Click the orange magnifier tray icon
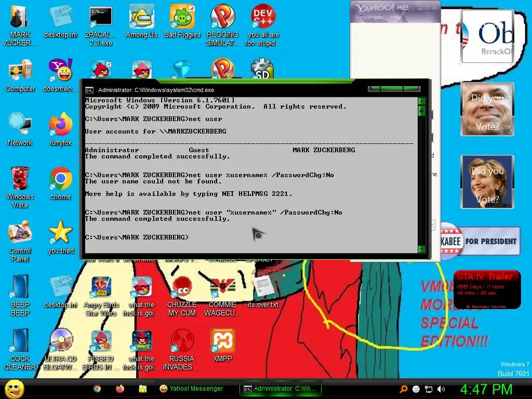Screen dimensions: 532x399 pyautogui.click(x=403, y=389)
